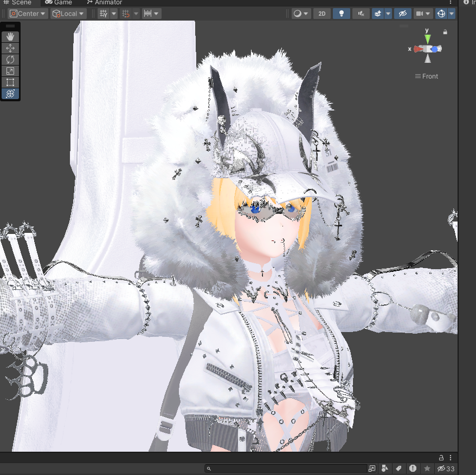Toggle scene effects button

pos(378,14)
